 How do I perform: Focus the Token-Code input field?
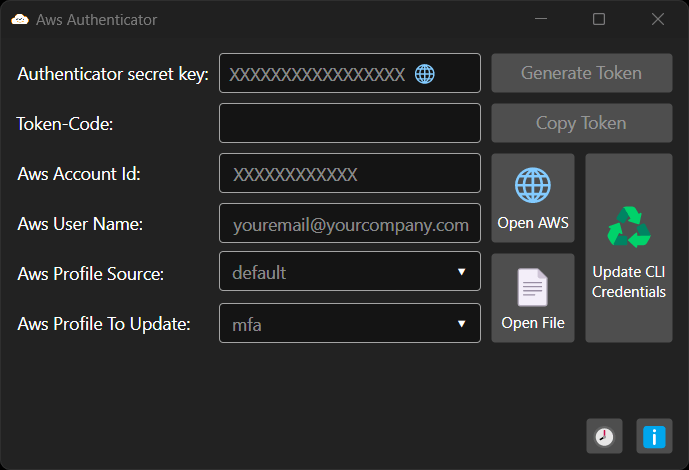350,123
